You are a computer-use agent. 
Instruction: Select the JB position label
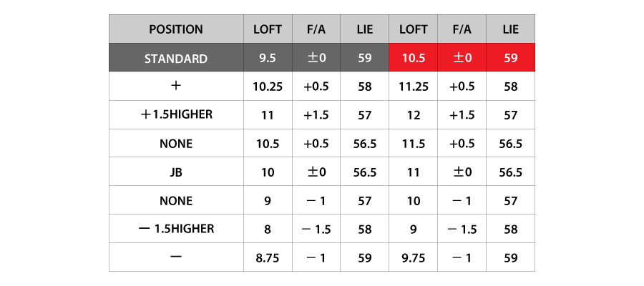[176, 172]
